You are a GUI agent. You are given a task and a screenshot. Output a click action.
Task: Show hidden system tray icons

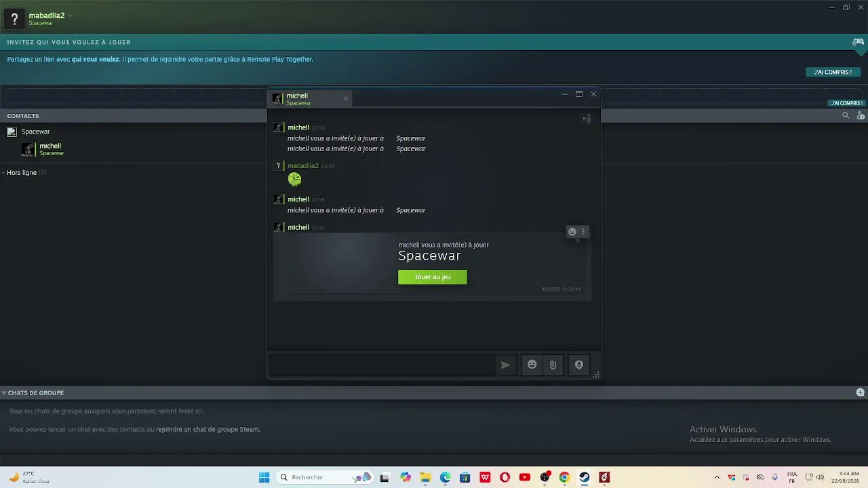coord(717,477)
